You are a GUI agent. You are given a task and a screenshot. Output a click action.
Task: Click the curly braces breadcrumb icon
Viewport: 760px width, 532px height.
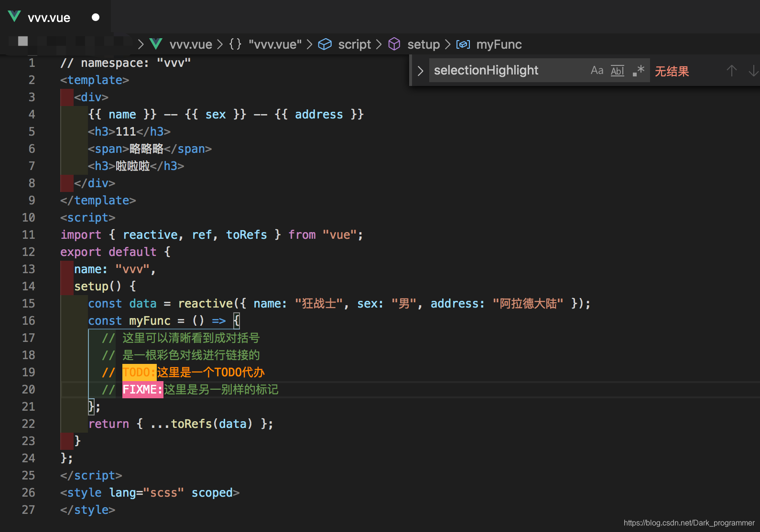click(235, 44)
